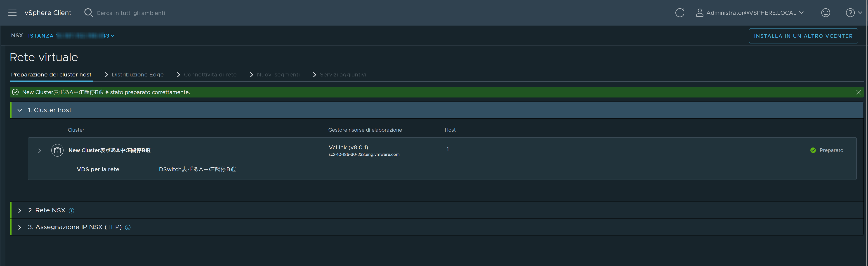Collapse the 1. Cluster host section
Screen dimensions: 868x266
[19, 110]
